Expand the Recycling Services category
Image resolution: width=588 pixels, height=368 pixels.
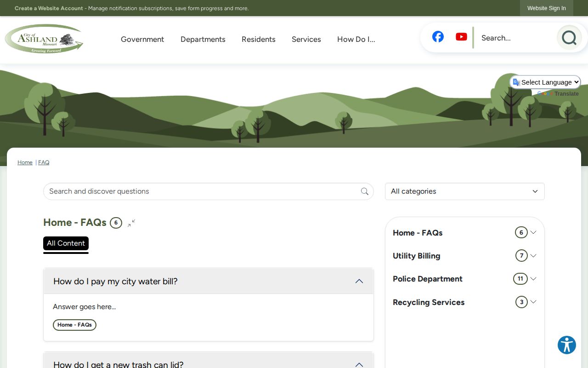point(464,302)
